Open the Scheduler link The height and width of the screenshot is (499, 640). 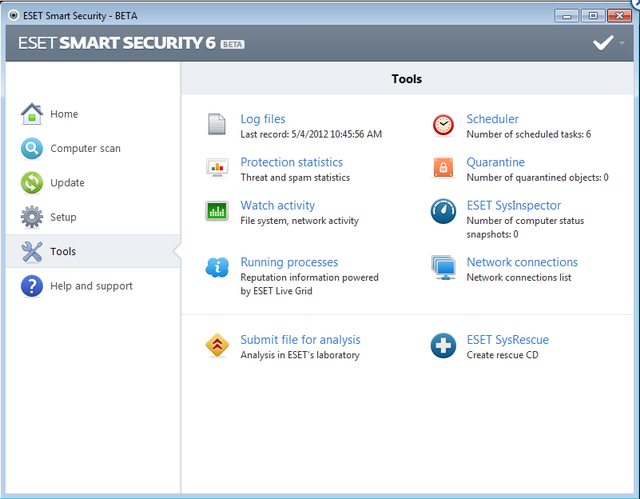click(493, 119)
